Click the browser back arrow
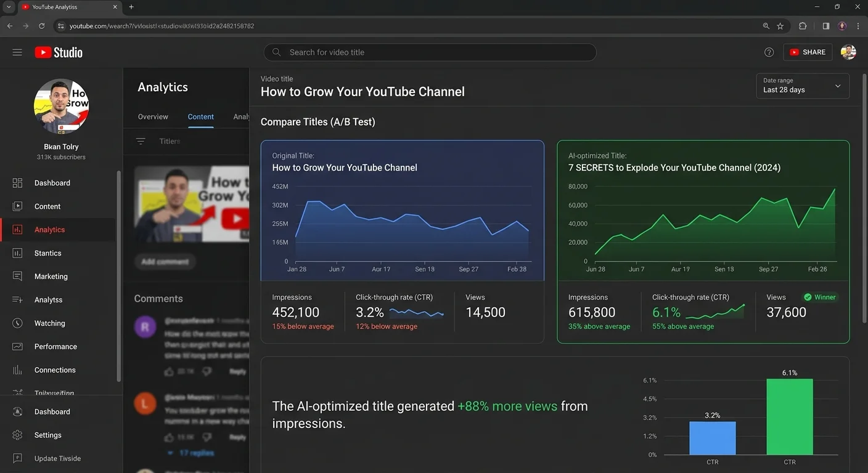 (x=10, y=26)
